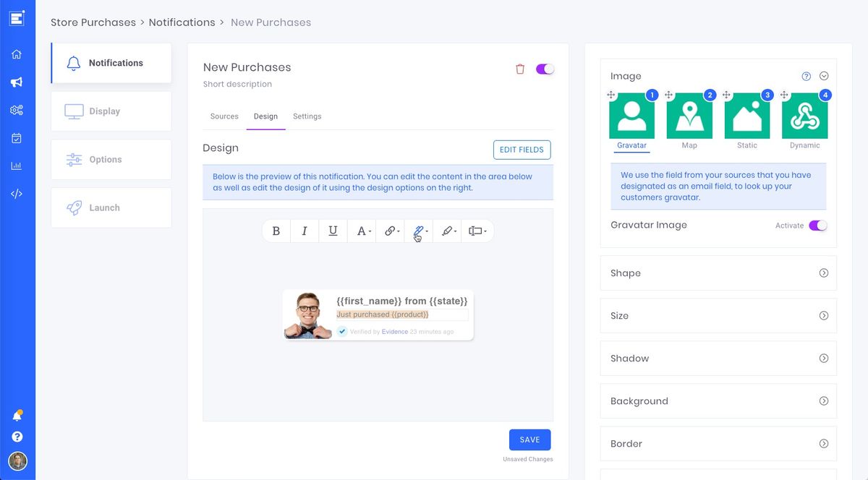Screen dimensions: 868x480
Task: Open the help question mark on the Image panel
Action: (806, 75)
